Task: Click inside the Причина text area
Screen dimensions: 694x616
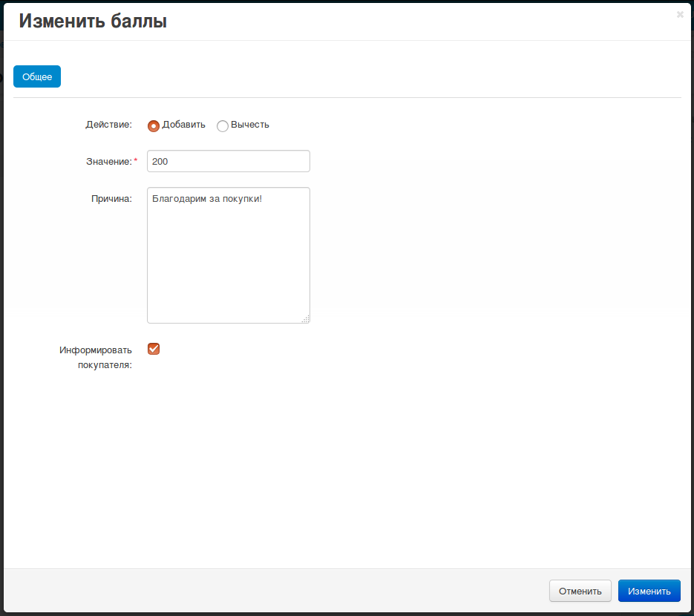Action: click(x=228, y=260)
